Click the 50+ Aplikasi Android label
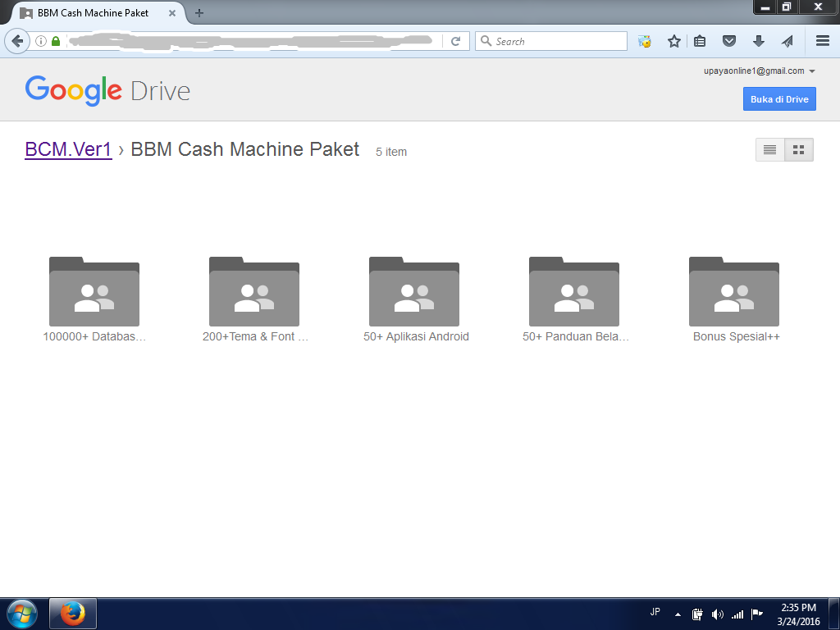Image resolution: width=840 pixels, height=630 pixels. (416, 336)
